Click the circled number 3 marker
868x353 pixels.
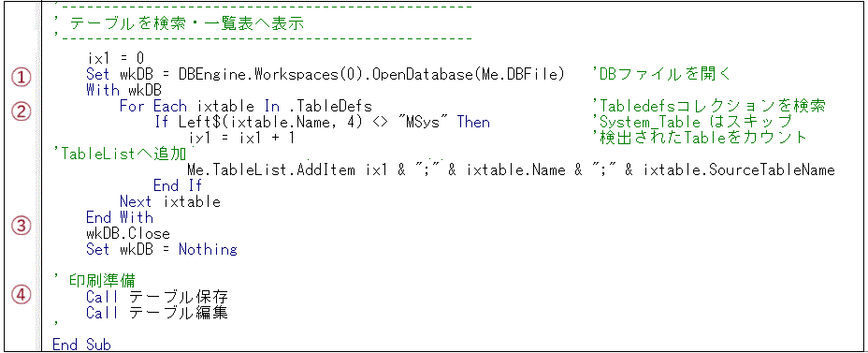tap(21, 226)
